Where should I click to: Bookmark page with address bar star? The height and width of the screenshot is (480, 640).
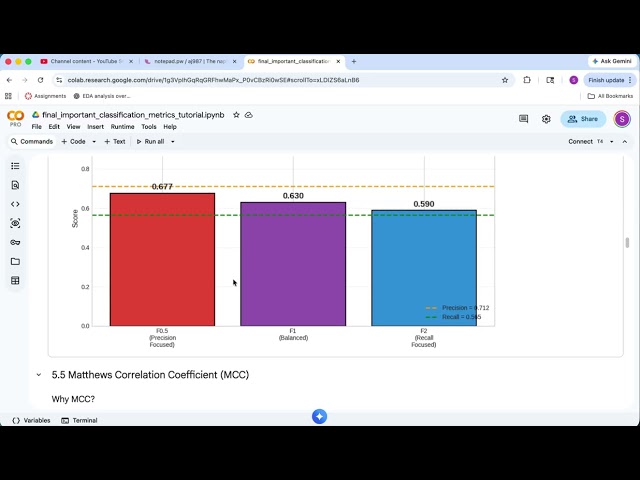pyautogui.click(x=505, y=80)
